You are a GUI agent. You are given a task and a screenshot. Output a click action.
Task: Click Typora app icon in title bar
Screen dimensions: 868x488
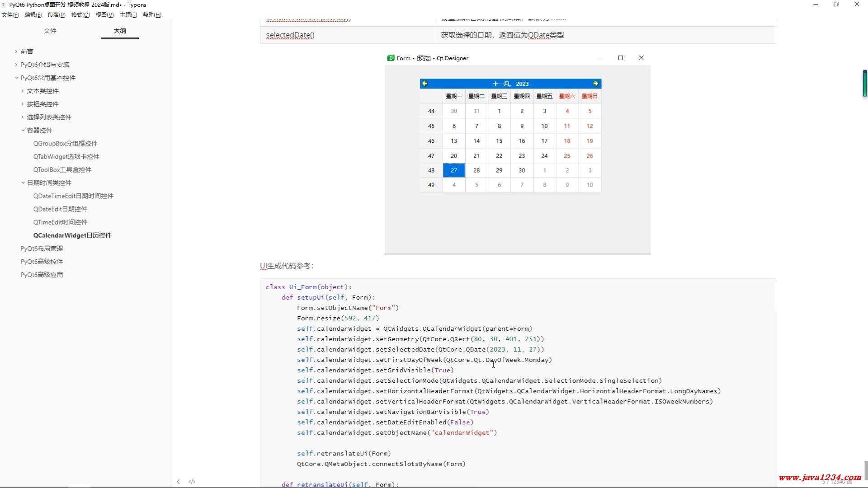[4, 5]
